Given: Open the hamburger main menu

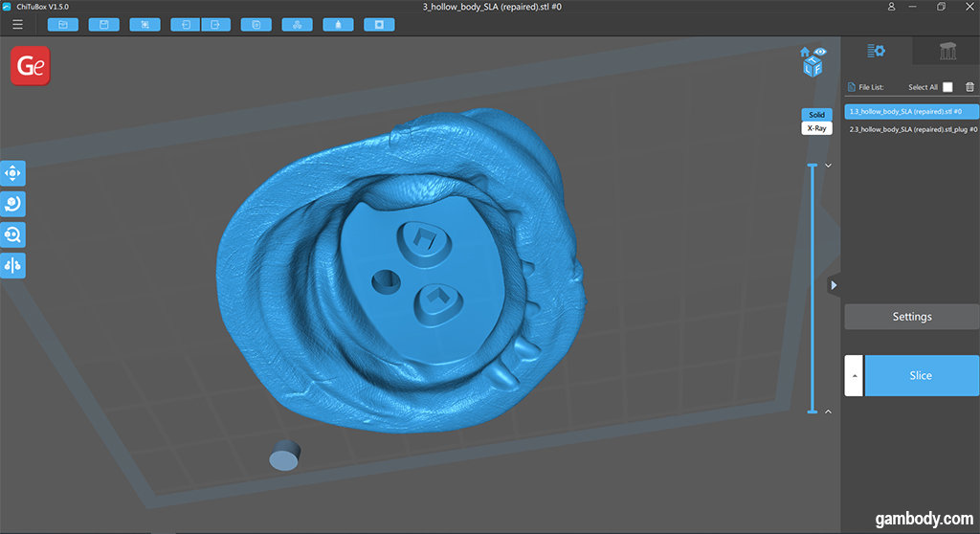Looking at the screenshot, I should point(17,25).
